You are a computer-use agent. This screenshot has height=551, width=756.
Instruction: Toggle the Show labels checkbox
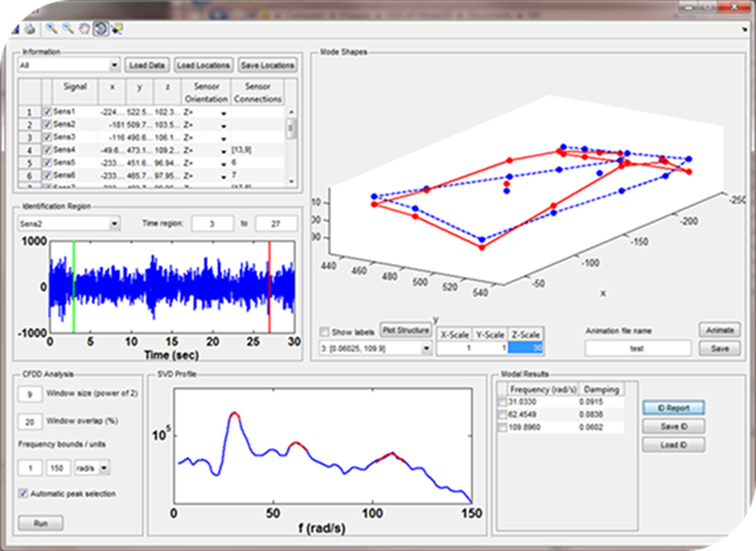[324, 332]
